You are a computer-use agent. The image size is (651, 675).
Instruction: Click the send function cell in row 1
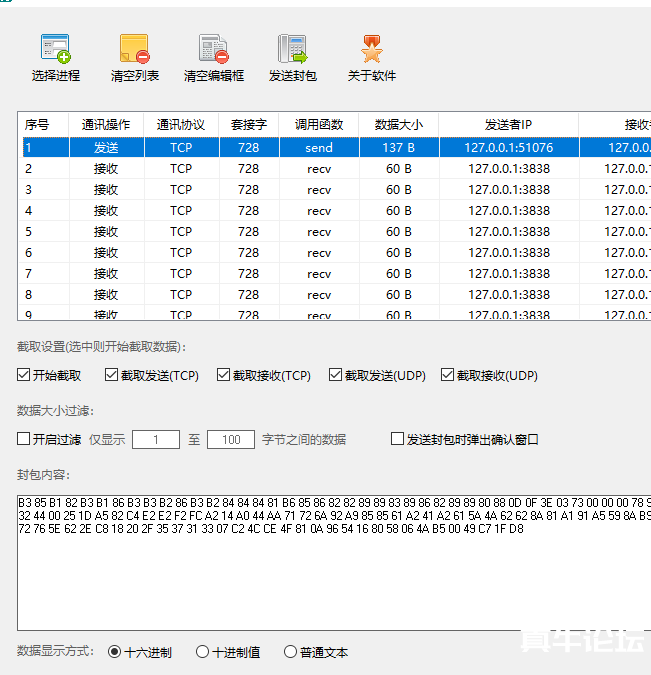click(319, 148)
